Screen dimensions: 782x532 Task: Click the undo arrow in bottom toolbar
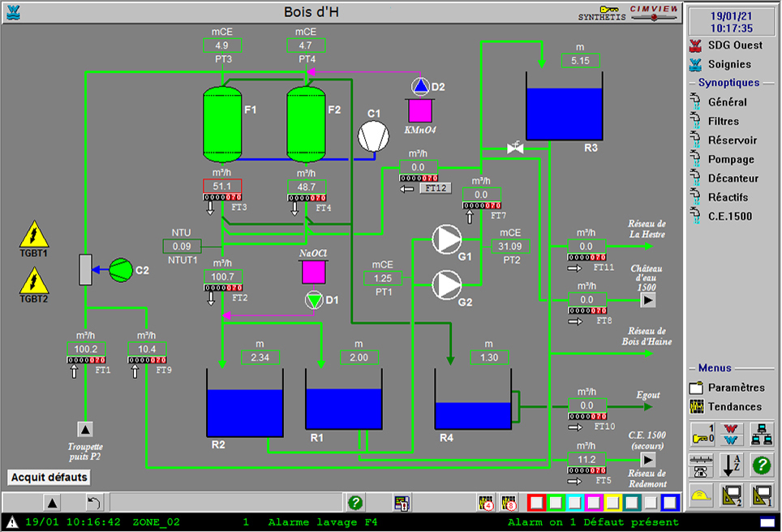pyautogui.click(x=93, y=502)
